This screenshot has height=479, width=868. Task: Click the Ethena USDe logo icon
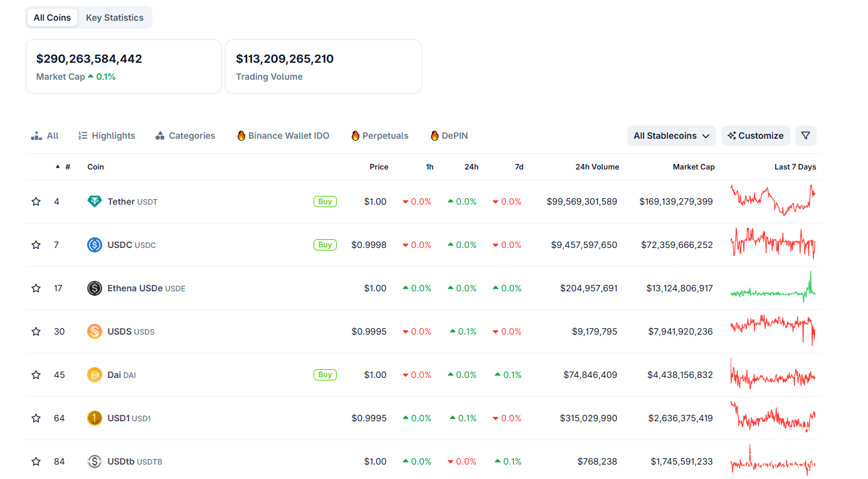pyautogui.click(x=94, y=288)
